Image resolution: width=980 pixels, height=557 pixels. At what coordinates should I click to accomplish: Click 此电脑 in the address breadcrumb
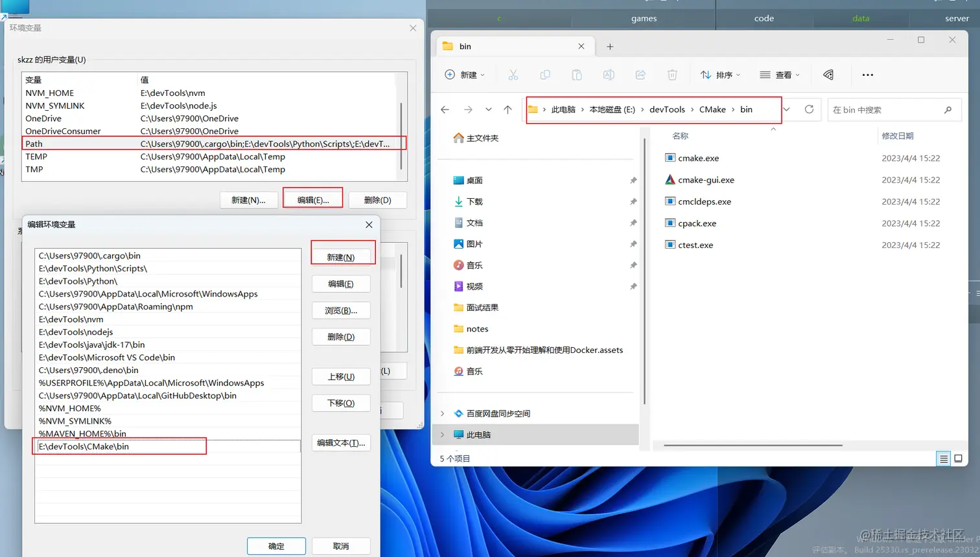563,109
